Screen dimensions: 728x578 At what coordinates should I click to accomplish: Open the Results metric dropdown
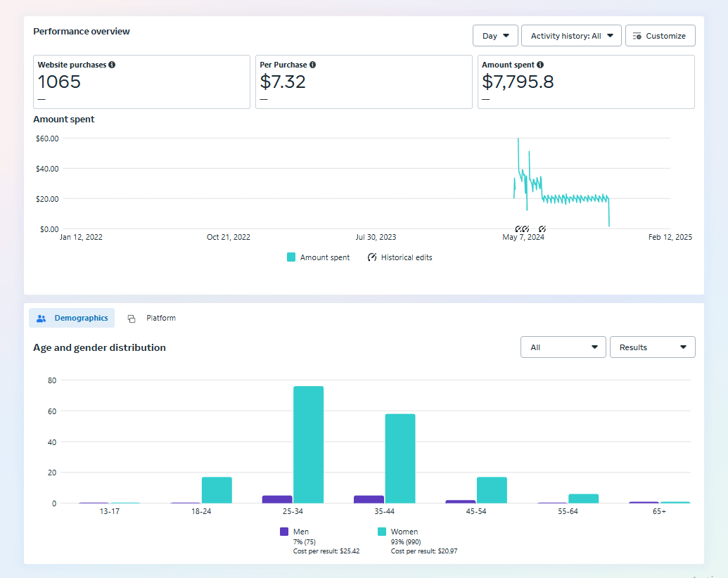point(652,347)
